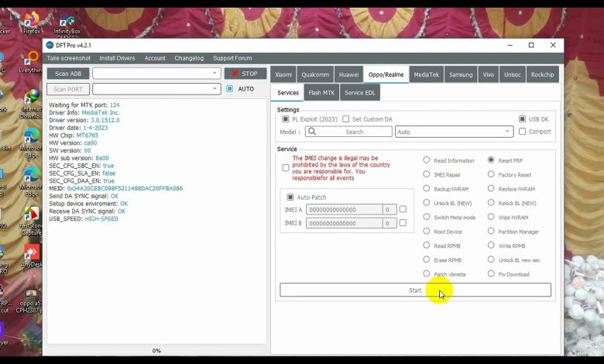
Task: Open Firefox desktop shortcut
Action: point(32,22)
